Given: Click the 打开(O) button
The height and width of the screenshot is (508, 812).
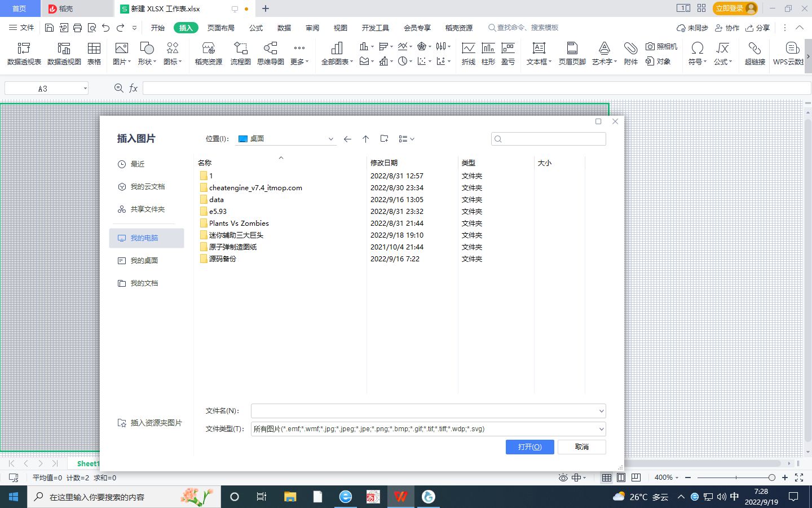Looking at the screenshot, I should (530, 446).
